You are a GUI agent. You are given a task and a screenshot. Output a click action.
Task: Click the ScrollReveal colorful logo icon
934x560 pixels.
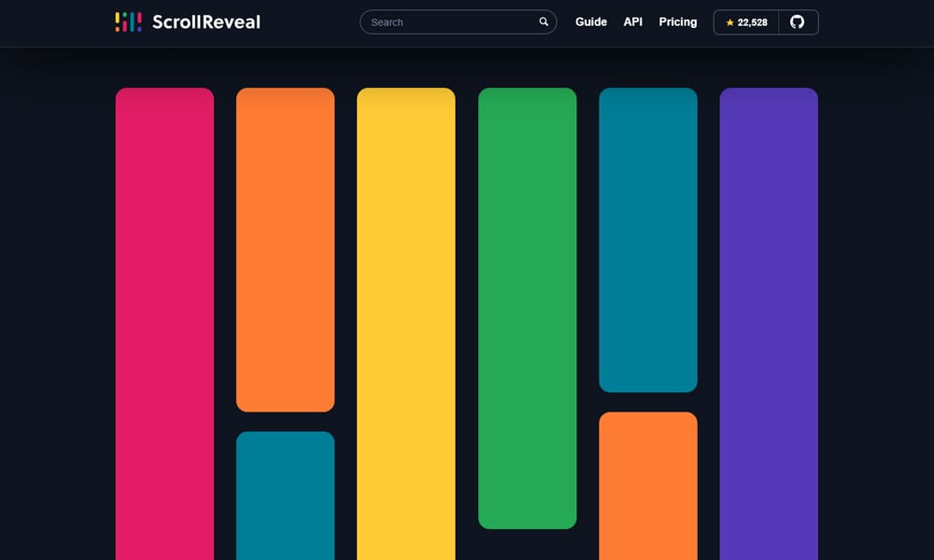click(x=127, y=21)
